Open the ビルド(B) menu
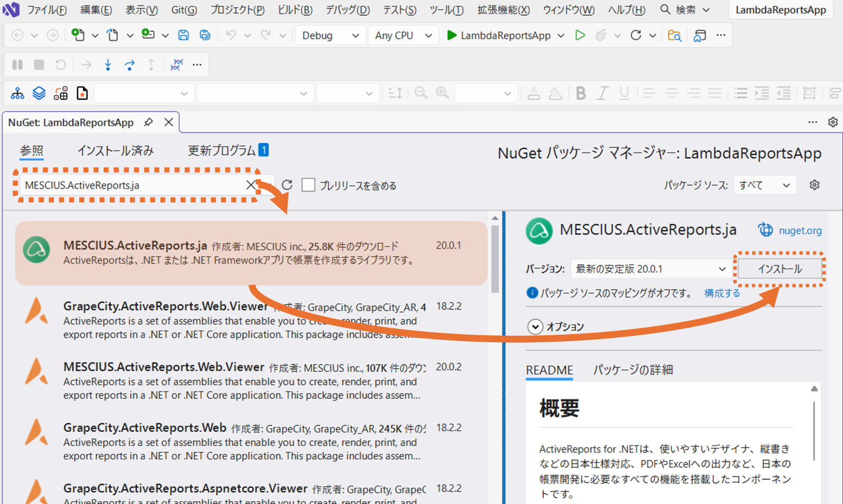Viewport: 843px width, 504px height. 295,10
